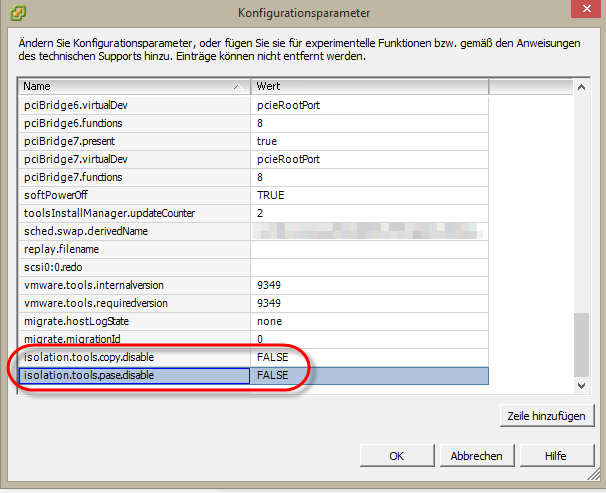The image size is (606, 493).
Task: Click value true of pciBridge7.present
Action: tap(370, 141)
